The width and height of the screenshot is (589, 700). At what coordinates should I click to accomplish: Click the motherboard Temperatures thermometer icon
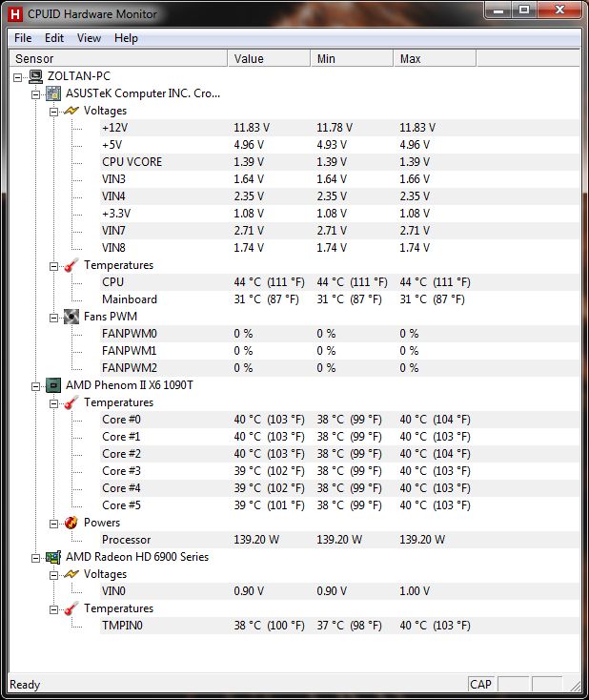(x=71, y=265)
